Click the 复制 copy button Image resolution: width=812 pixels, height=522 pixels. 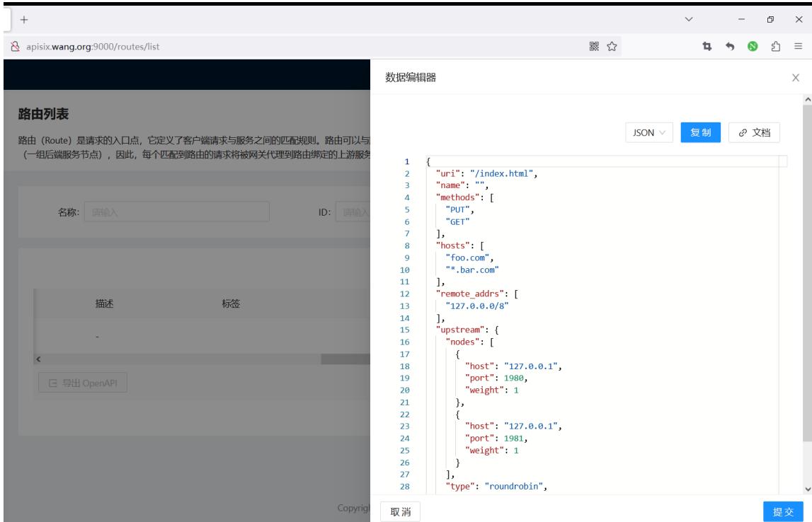click(700, 132)
